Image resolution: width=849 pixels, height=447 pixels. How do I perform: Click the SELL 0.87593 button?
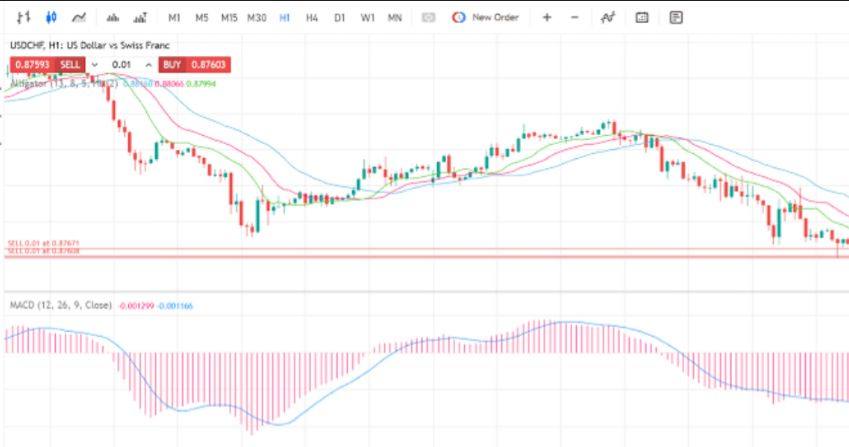click(48, 65)
